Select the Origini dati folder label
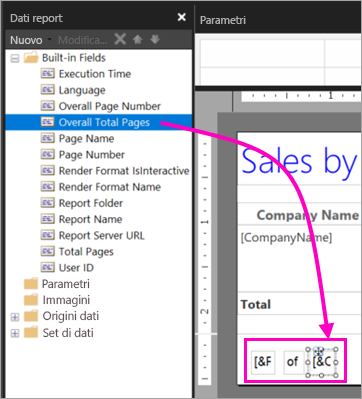362x399 pixels. point(71,316)
